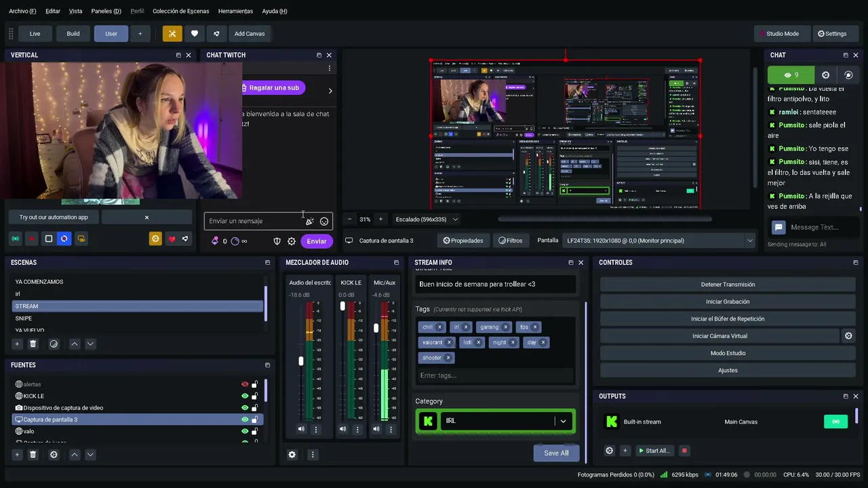Image resolution: width=868 pixels, height=488 pixels.
Task: Open the Colección de Escenas menu
Action: pyautogui.click(x=181, y=11)
